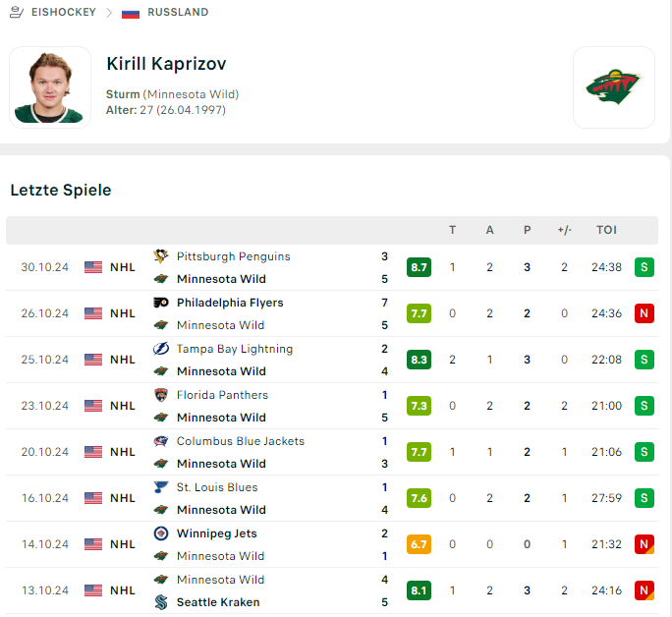Click the Philadelphia Flyers team logo
The image size is (672, 617).
click(x=161, y=303)
